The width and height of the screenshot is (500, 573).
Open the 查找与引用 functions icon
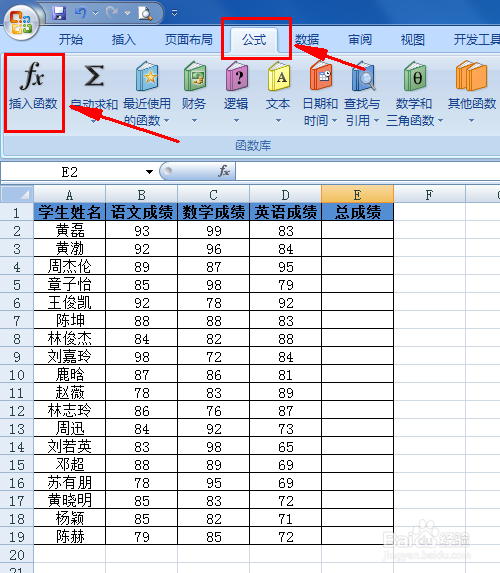tap(363, 76)
